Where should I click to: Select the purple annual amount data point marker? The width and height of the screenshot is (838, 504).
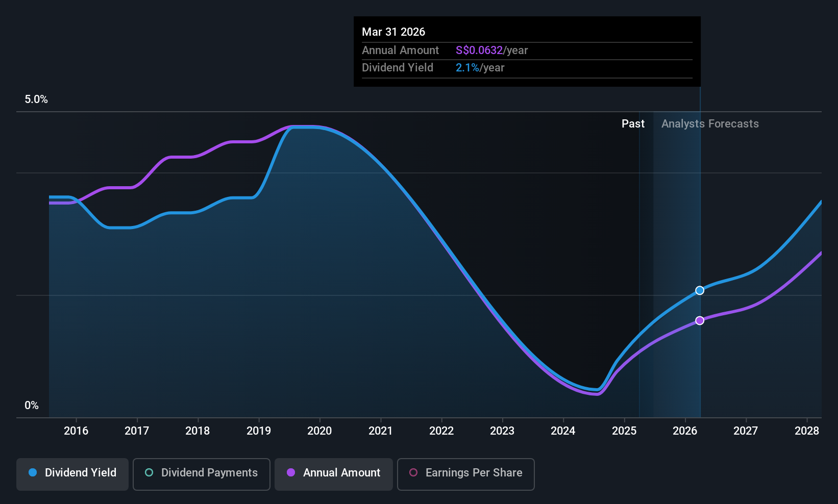(700, 320)
